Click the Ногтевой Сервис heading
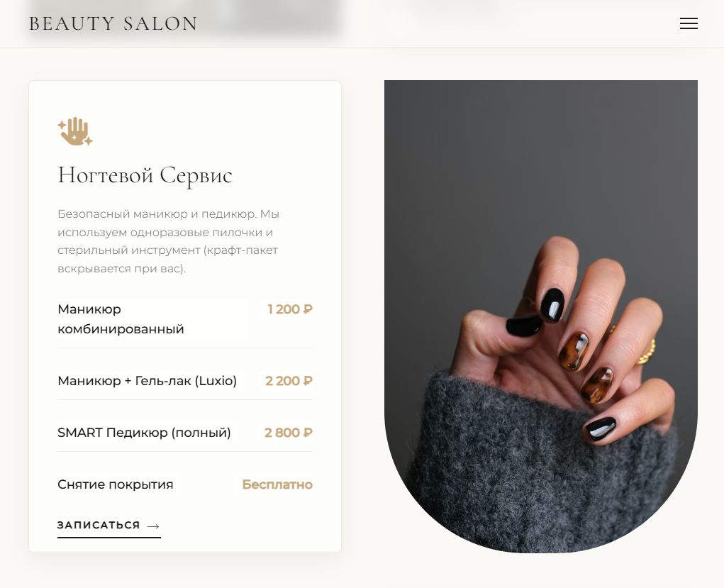This screenshot has width=724, height=588. click(x=145, y=175)
